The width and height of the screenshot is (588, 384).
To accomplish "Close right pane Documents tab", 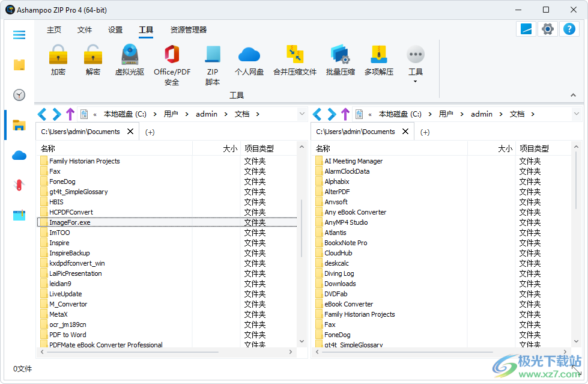I will (405, 132).
